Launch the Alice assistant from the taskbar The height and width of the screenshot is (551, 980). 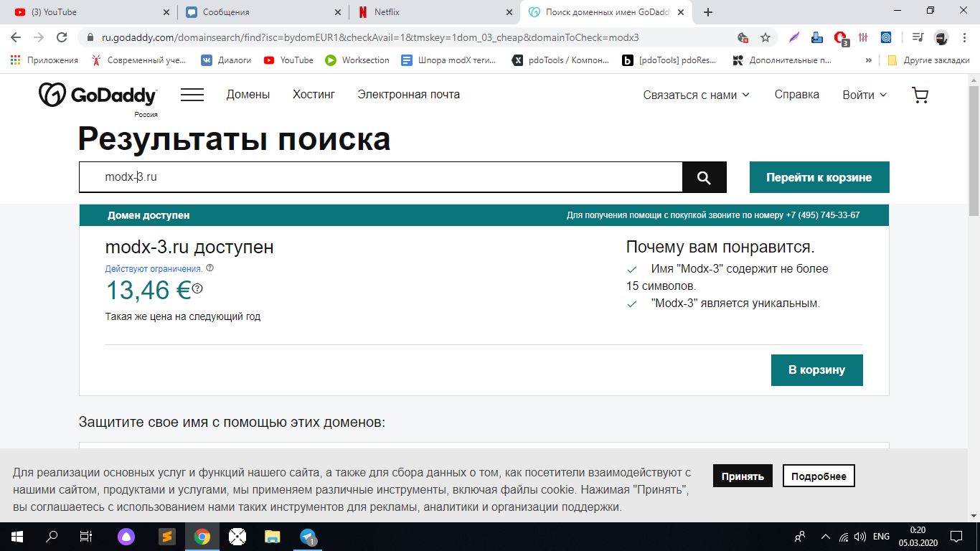pyautogui.click(x=126, y=536)
